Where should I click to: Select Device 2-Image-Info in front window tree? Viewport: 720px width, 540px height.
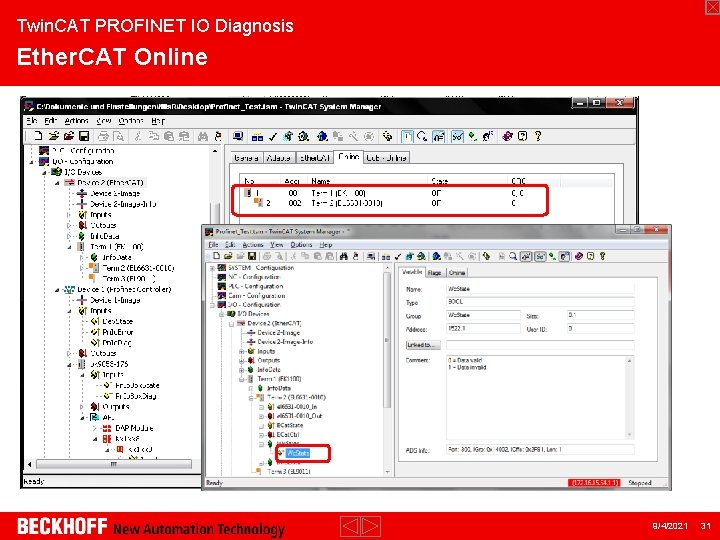coord(285,342)
